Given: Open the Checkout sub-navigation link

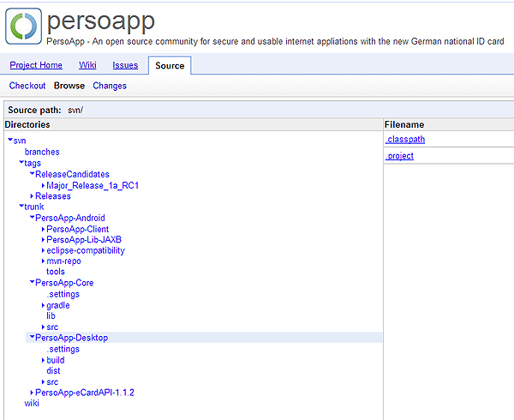Looking at the screenshot, I should pos(27,86).
